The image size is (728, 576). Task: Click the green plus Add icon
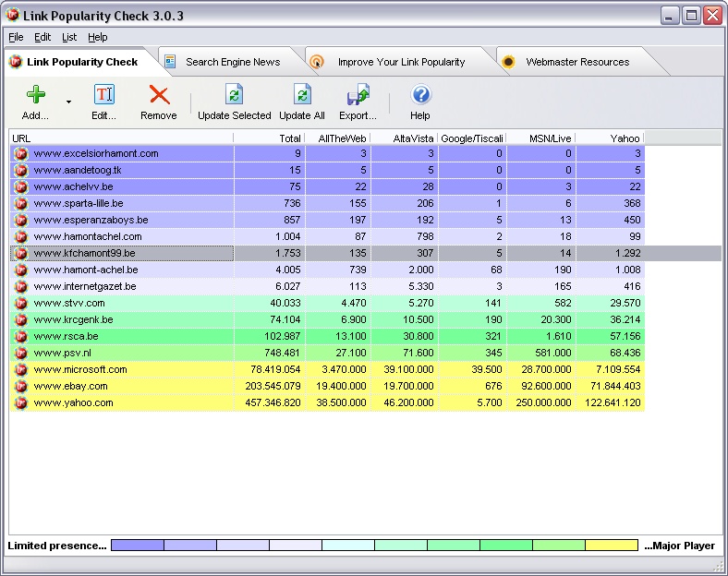coord(36,94)
